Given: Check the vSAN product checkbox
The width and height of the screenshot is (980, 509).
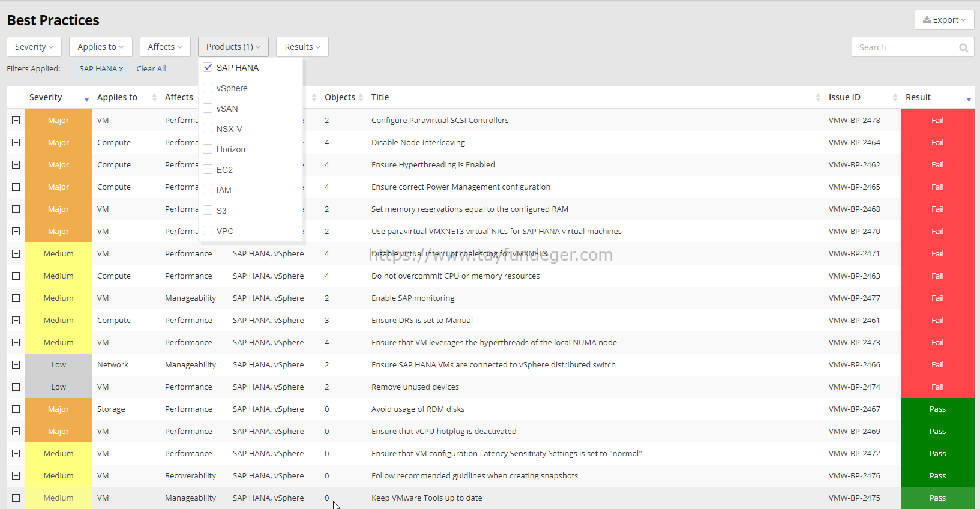Looking at the screenshot, I should point(208,108).
